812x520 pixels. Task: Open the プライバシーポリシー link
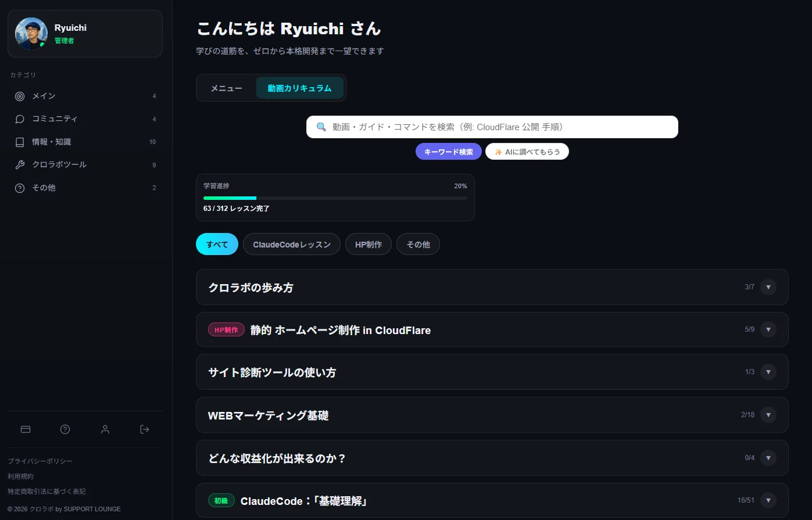[40, 461]
